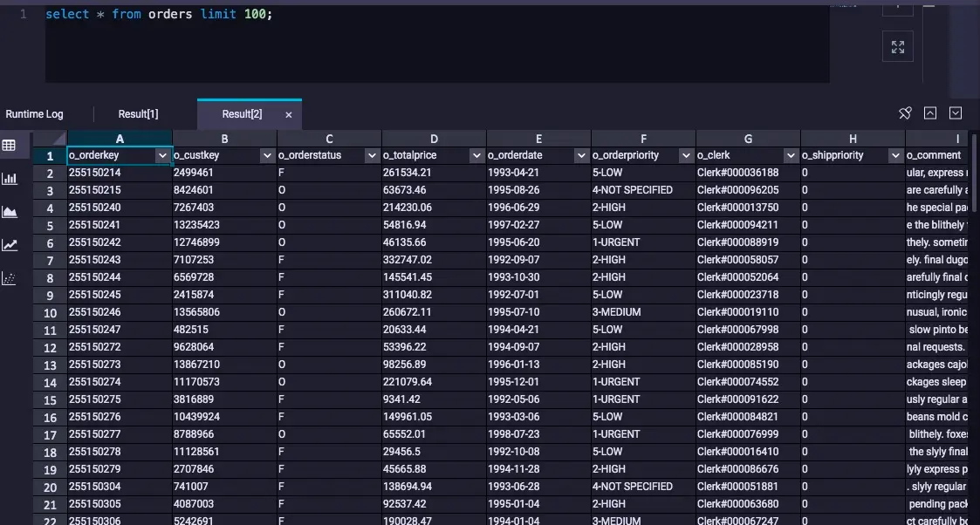
Task: Switch to scatter chart view icon
Action: point(10,278)
